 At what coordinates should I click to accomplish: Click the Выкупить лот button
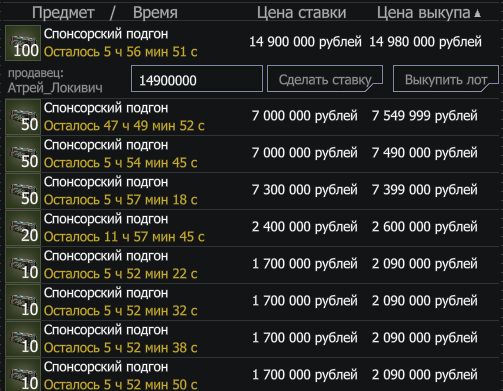pos(446,79)
